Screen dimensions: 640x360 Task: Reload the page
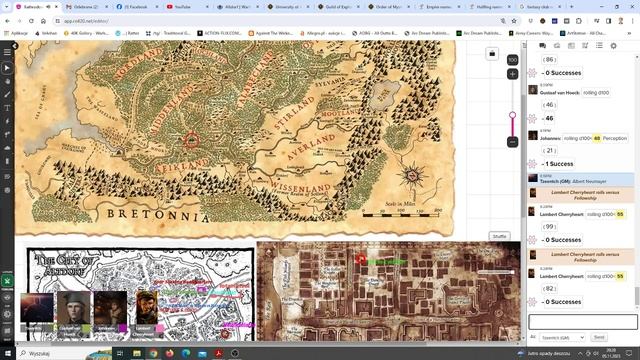click(31, 21)
